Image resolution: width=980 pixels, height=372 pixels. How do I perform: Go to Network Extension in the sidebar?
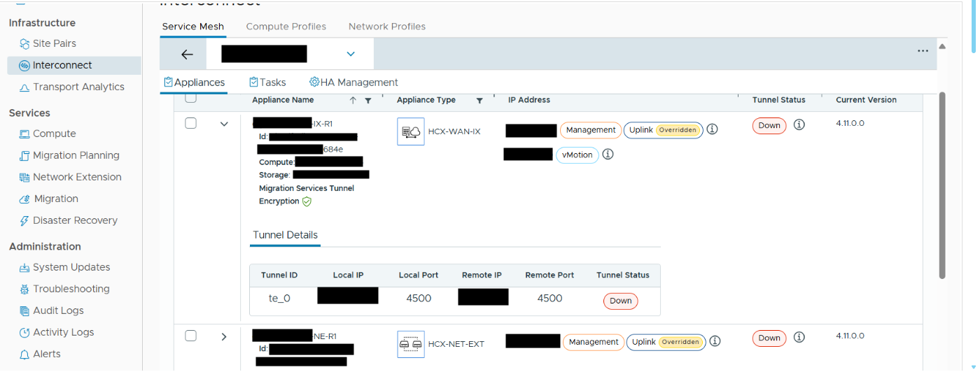pyautogui.click(x=76, y=178)
